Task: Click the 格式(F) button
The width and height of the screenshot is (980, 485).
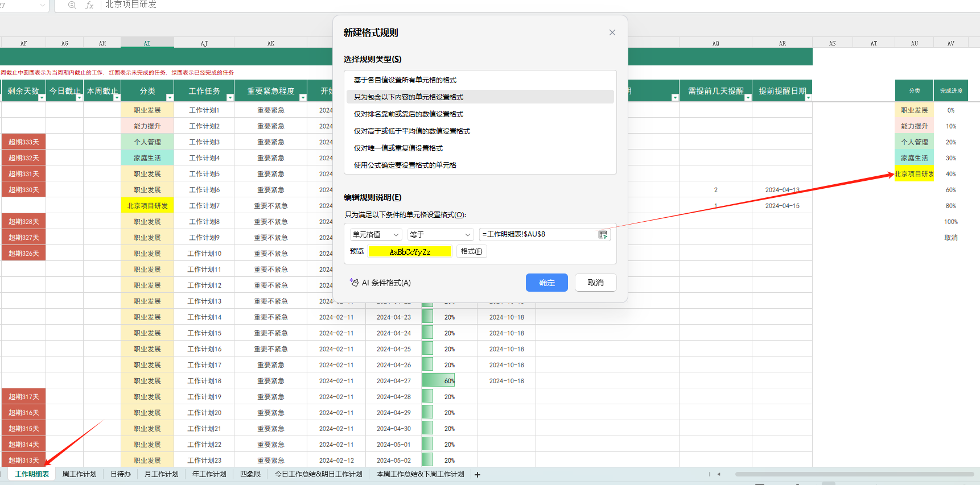Action: [x=471, y=251]
